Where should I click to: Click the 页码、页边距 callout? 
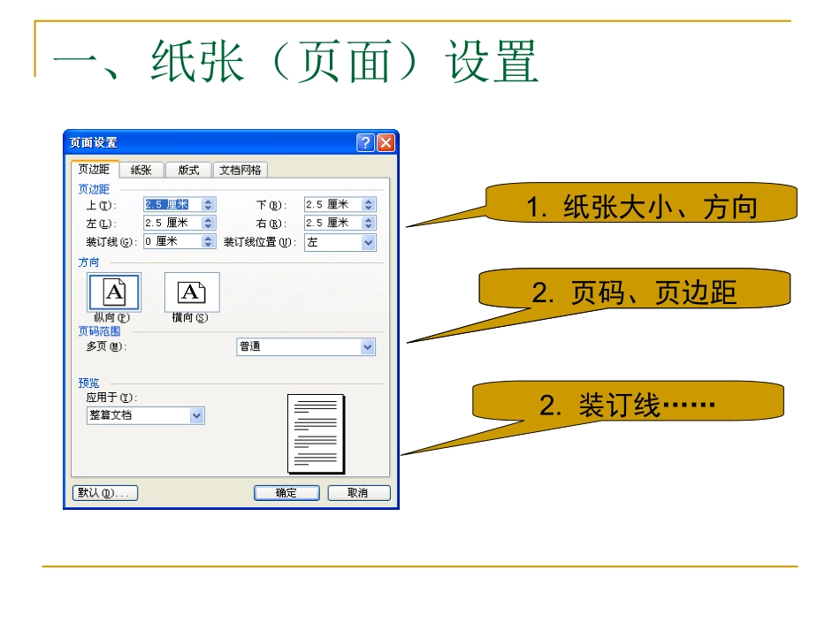634,289
